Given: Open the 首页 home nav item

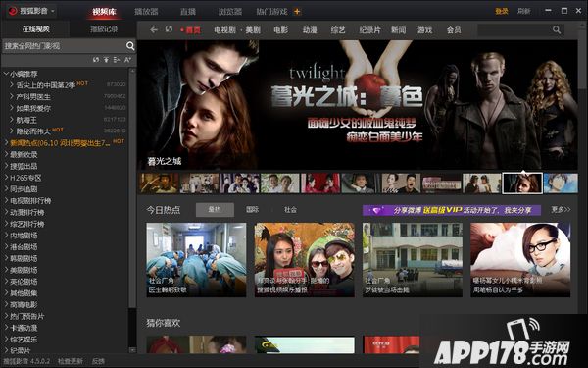Looking at the screenshot, I should 193,30.
